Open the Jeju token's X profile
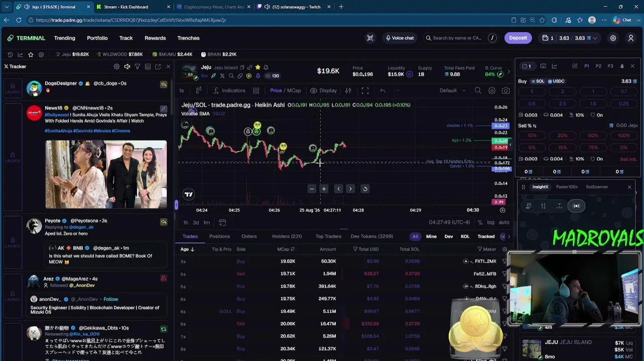The image size is (644, 361). click(x=222, y=76)
